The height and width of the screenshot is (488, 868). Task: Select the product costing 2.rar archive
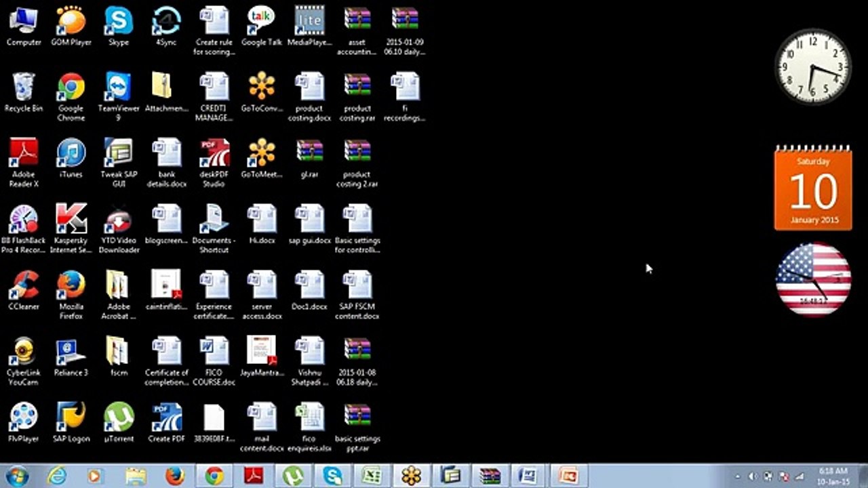tap(357, 163)
